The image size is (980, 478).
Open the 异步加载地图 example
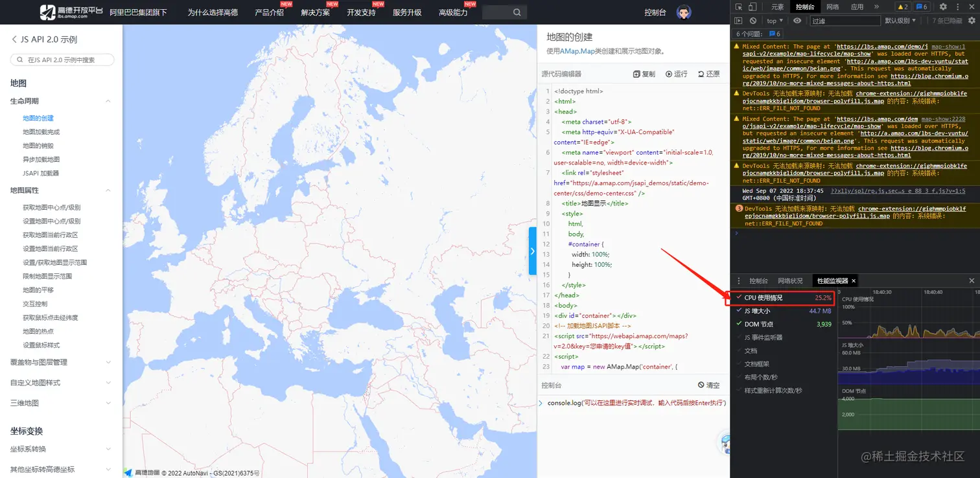pos(41,159)
